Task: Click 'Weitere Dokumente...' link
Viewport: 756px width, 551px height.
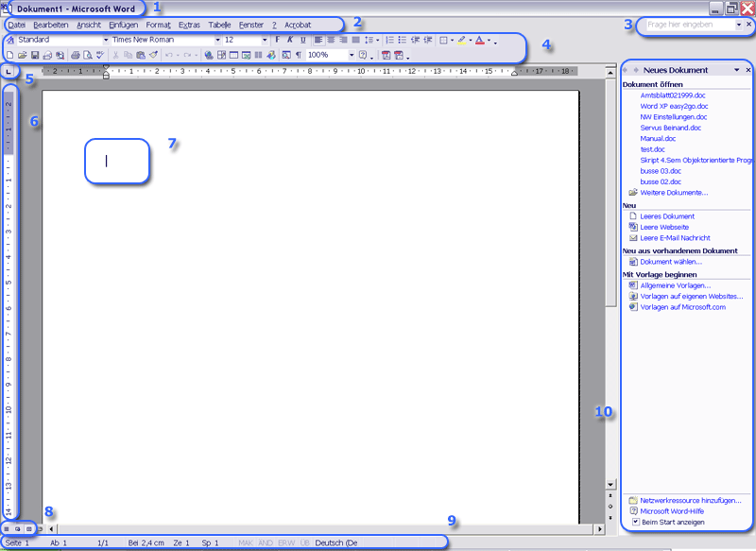Action: [674, 193]
